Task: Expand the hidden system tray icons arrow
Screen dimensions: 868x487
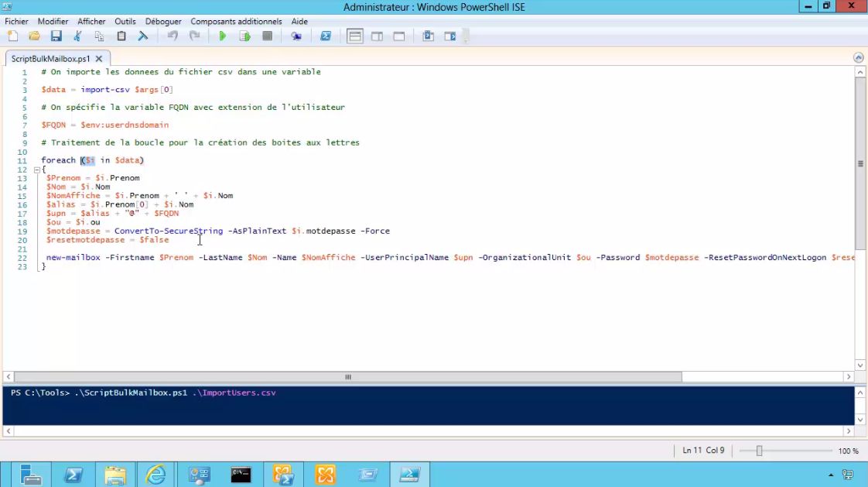Action: [831, 475]
